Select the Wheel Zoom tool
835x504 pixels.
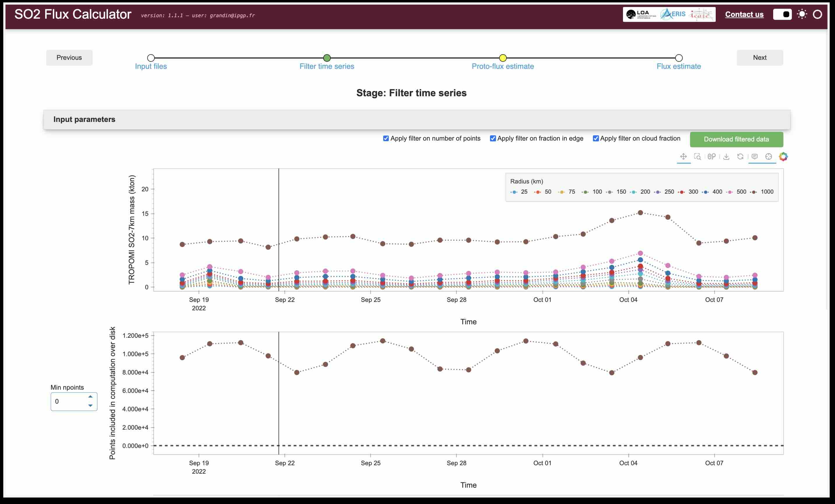pyautogui.click(x=711, y=157)
